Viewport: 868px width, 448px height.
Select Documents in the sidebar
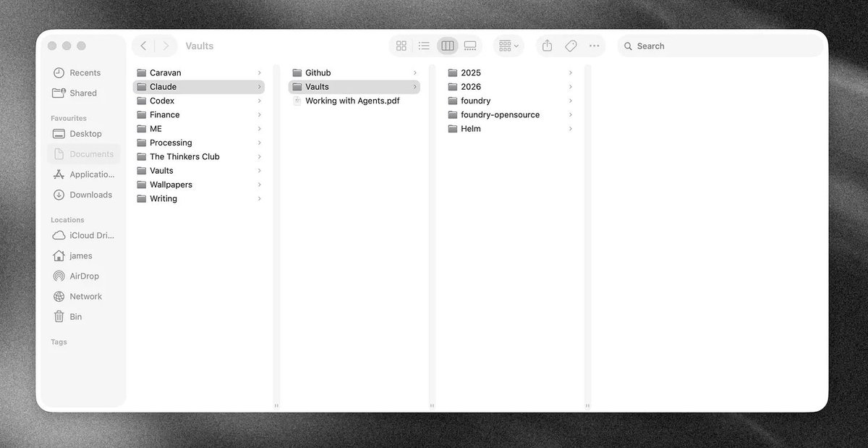pyautogui.click(x=84, y=154)
